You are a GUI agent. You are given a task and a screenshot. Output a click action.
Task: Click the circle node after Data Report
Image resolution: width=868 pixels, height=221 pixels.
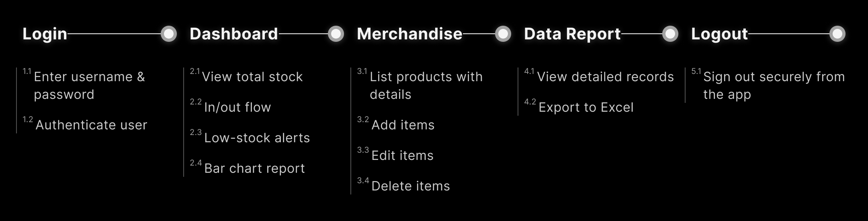coord(670,34)
